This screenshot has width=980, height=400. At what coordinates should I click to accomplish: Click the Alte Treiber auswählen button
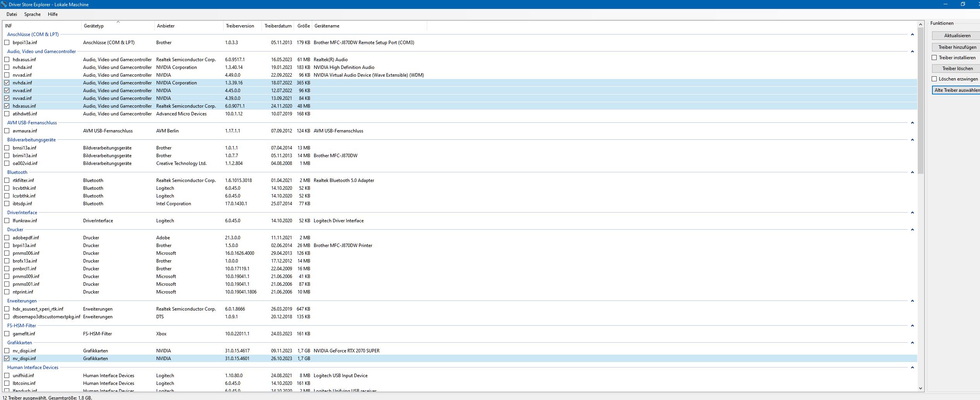tap(957, 90)
